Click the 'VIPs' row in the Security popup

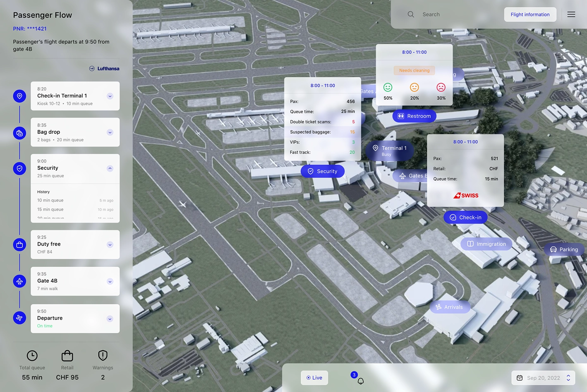tap(322, 142)
